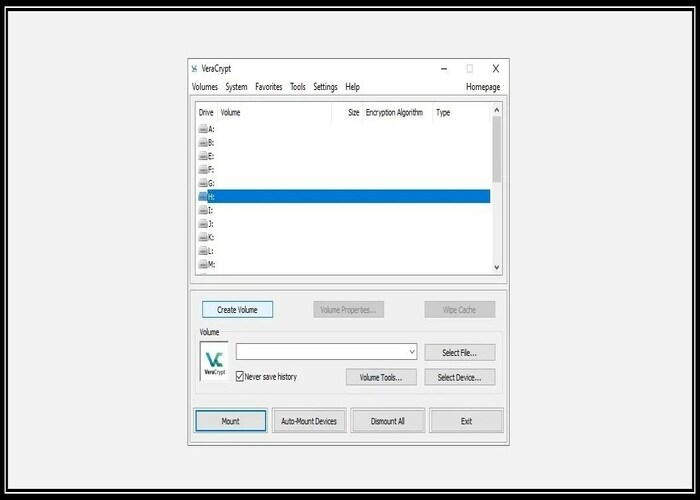
Task: Click the Exit button
Action: [x=466, y=421]
